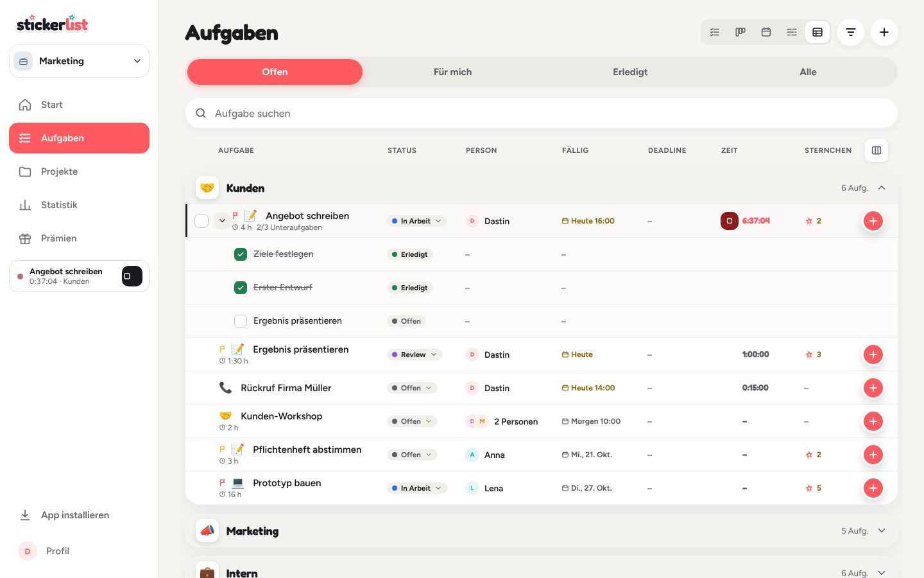Click the star count on Prototyp bauen
The image size is (924, 578).
coord(814,488)
